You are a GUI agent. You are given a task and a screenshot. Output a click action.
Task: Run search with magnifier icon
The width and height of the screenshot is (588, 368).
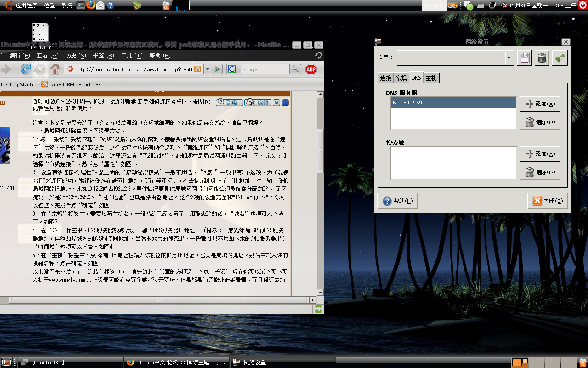(x=295, y=69)
